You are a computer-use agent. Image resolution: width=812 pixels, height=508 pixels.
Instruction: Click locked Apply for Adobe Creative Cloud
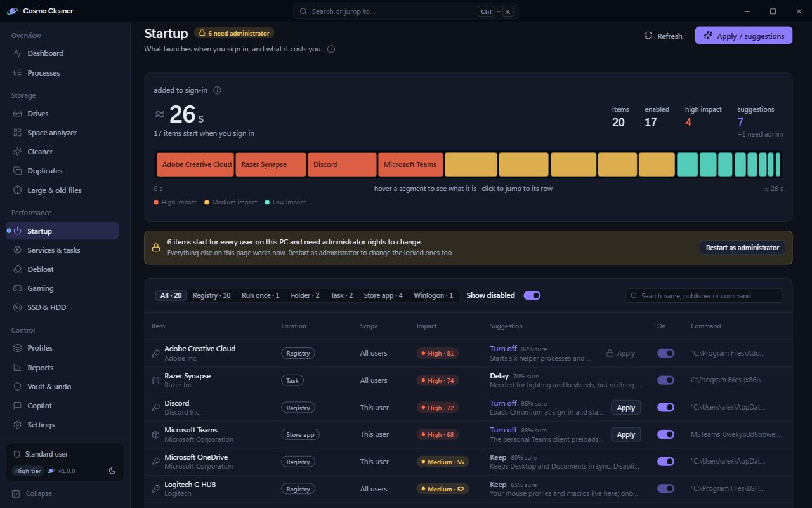[x=620, y=353]
